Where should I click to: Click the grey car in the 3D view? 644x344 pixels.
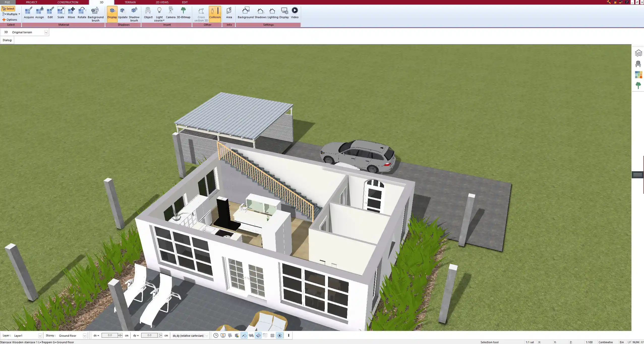358,156
